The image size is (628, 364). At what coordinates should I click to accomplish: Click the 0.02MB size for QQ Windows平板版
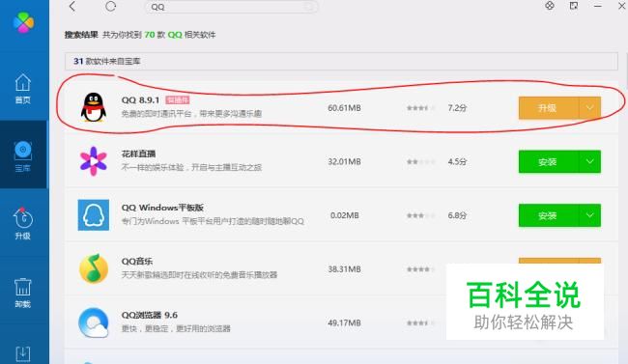pos(345,215)
